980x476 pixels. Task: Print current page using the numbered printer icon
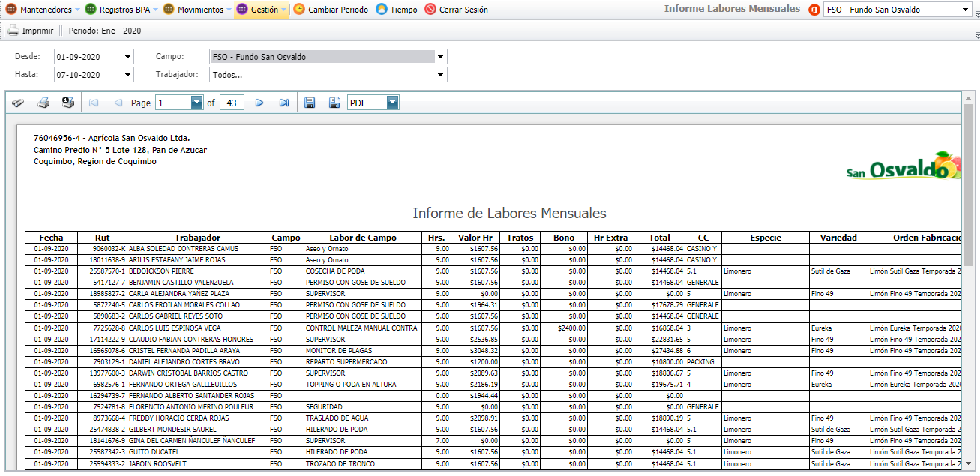(68, 103)
